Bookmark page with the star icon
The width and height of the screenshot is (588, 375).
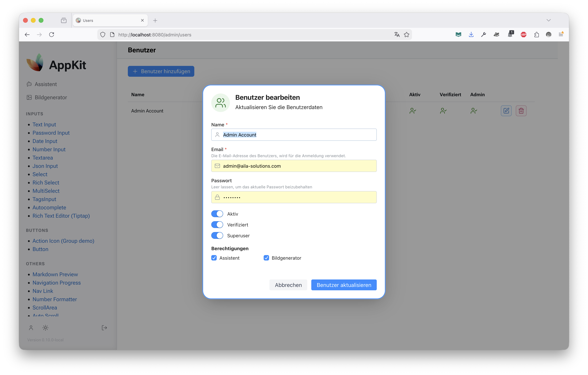click(x=407, y=35)
